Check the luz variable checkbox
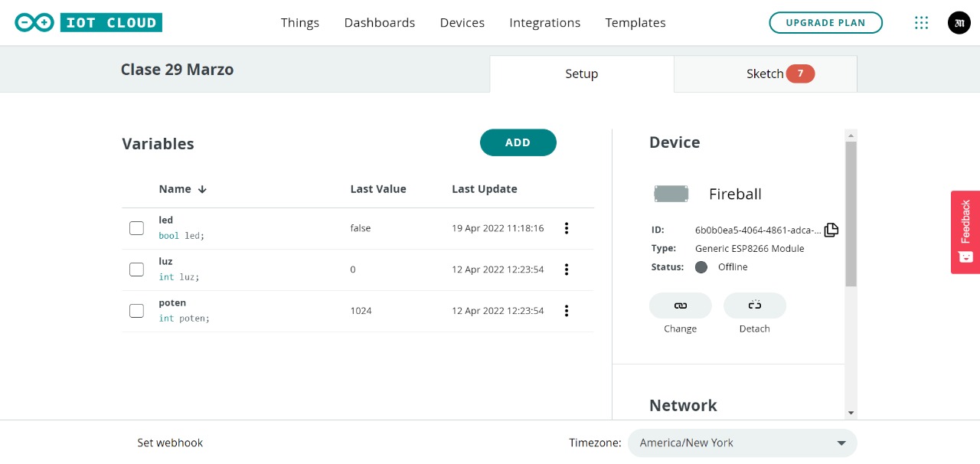 click(x=136, y=270)
